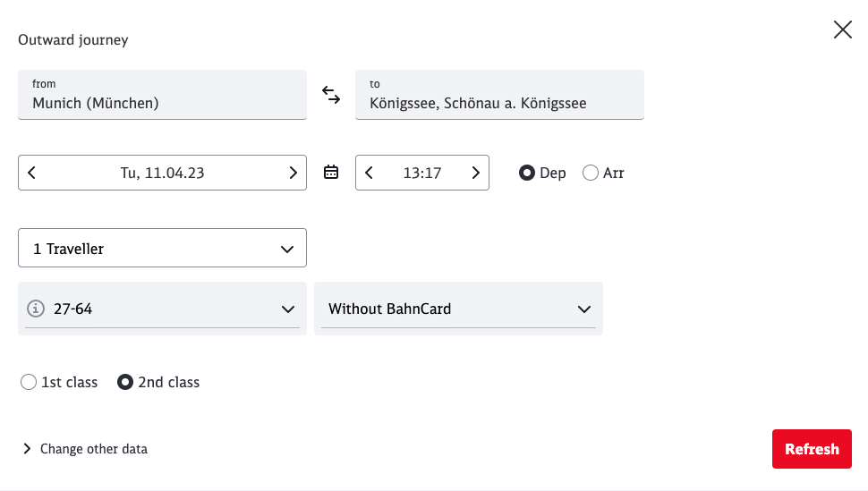The width and height of the screenshot is (868, 491).
Task: Select the Arr radio button
Action: pyautogui.click(x=591, y=173)
